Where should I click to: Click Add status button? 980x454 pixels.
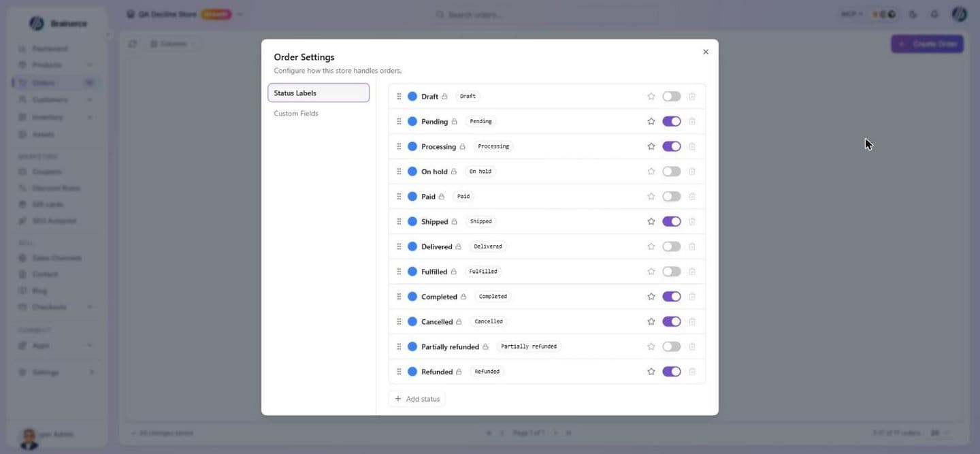pos(417,399)
